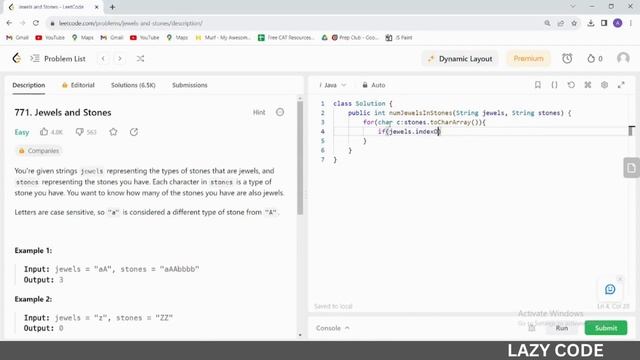The height and width of the screenshot is (360, 640).
Task: Open the notes side panel icon
Action: [631, 168]
